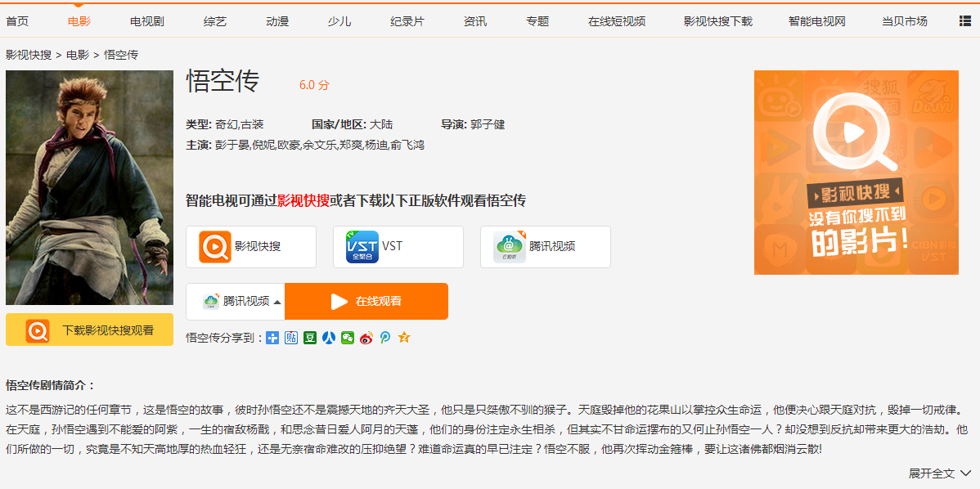The height and width of the screenshot is (489, 980).
Task: Select the 电影 navigation tab
Action: coord(79,22)
